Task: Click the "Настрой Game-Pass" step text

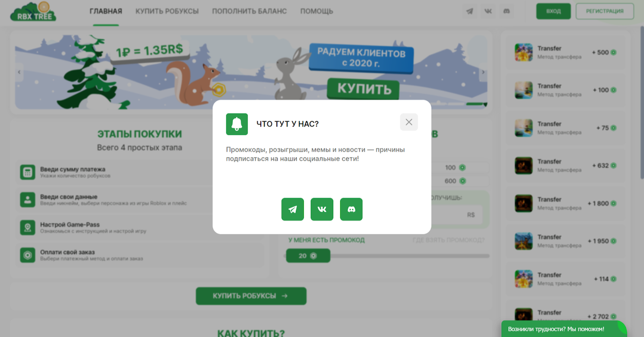Action: click(x=70, y=224)
